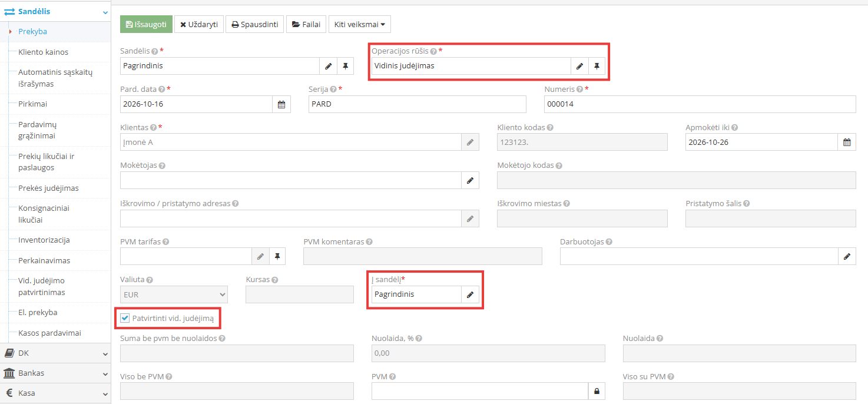Open Pirkimai in the sidebar menu

[32, 104]
